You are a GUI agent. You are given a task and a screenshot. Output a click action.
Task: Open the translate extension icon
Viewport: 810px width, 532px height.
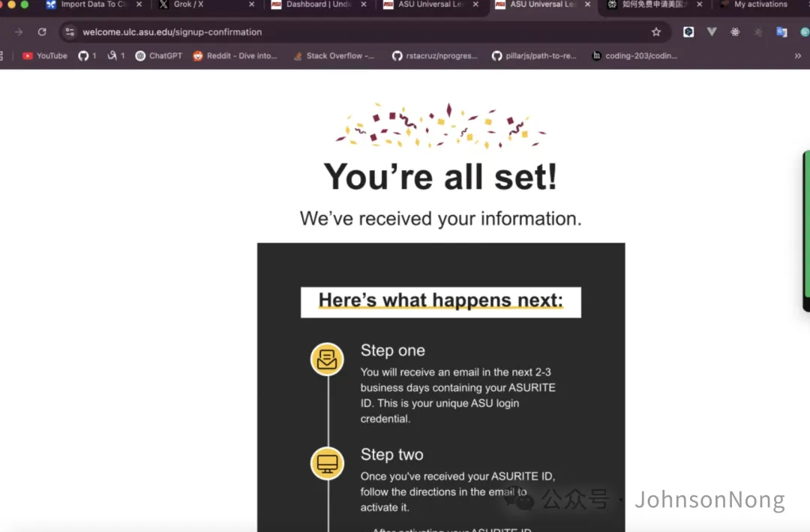[x=781, y=32]
